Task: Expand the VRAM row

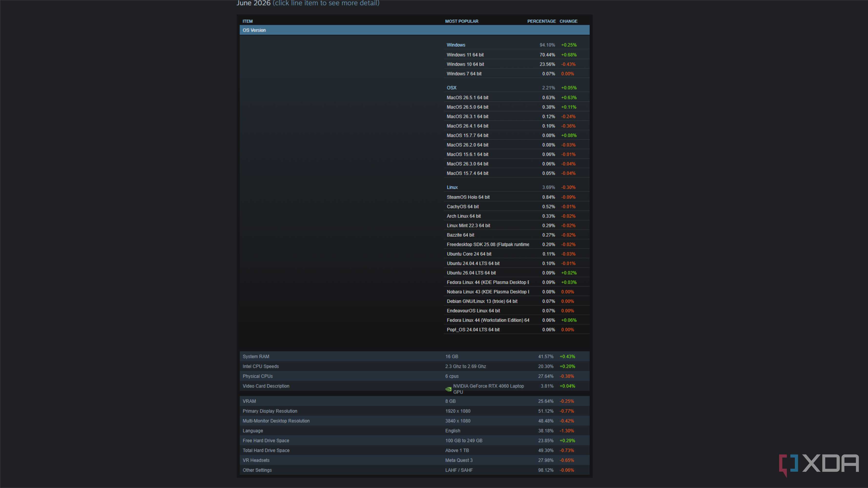Action: (414, 401)
